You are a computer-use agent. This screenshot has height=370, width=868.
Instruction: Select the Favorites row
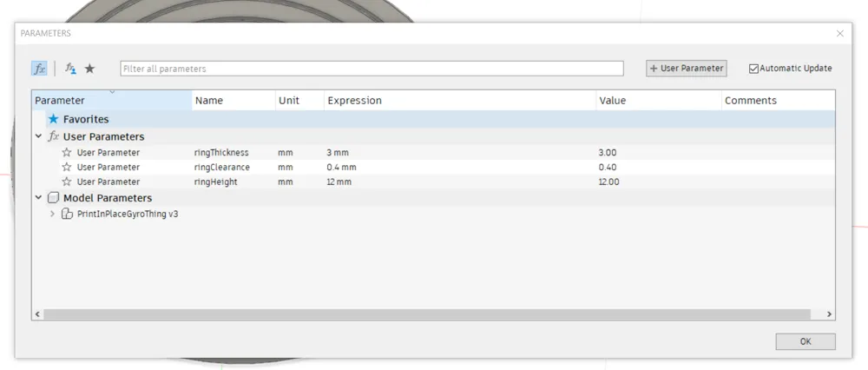tap(86, 119)
